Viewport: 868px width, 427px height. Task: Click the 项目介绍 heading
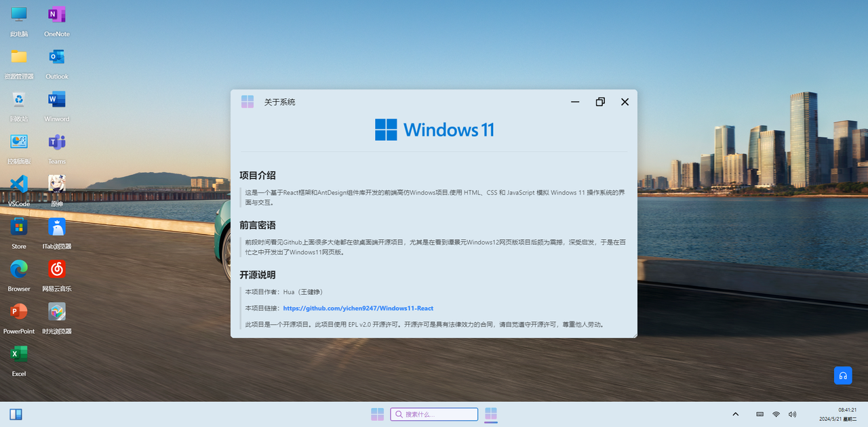coord(258,176)
